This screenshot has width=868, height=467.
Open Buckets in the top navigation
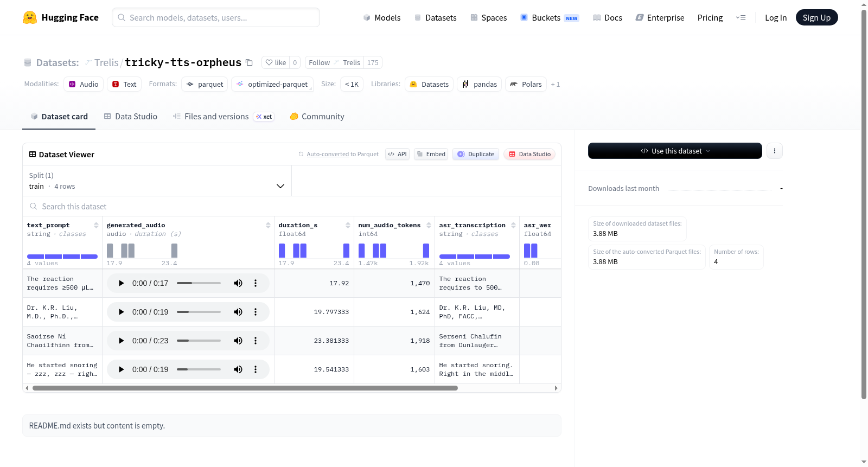tap(550, 18)
